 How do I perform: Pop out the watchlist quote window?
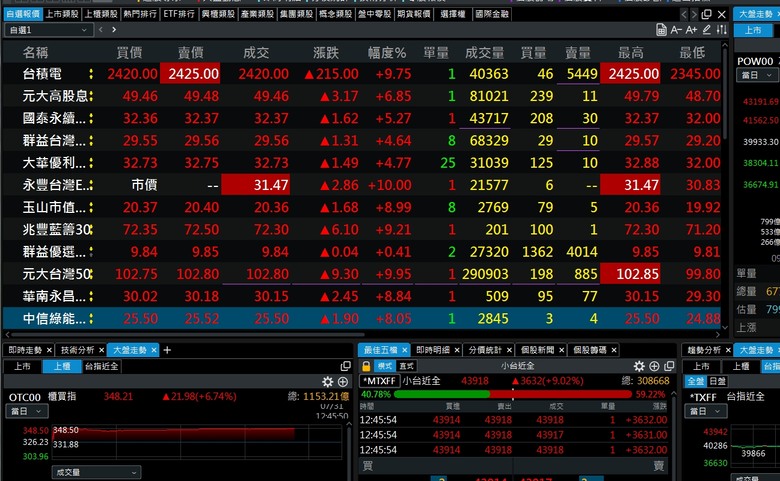tap(706, 14)
